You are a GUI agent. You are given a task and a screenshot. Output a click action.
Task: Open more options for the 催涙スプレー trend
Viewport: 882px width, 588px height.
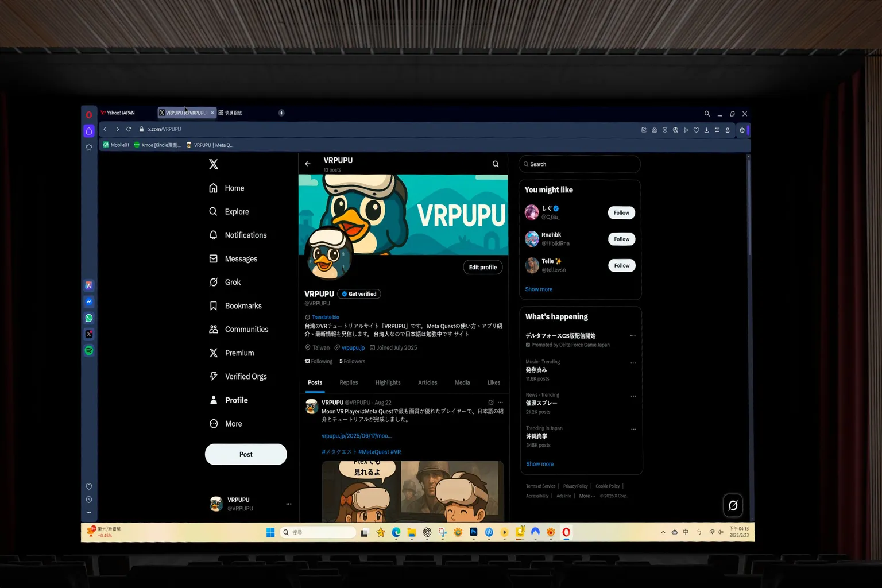point(633,396)
